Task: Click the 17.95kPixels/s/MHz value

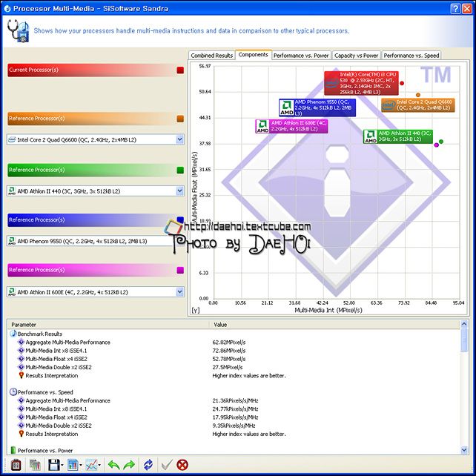Action: pyautogui.click(x=235, y=417)
